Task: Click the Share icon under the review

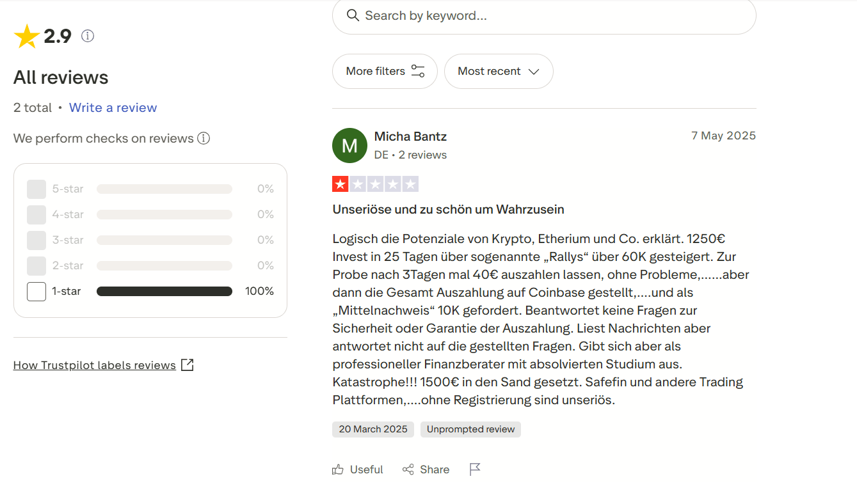Action: click(408, 469)
